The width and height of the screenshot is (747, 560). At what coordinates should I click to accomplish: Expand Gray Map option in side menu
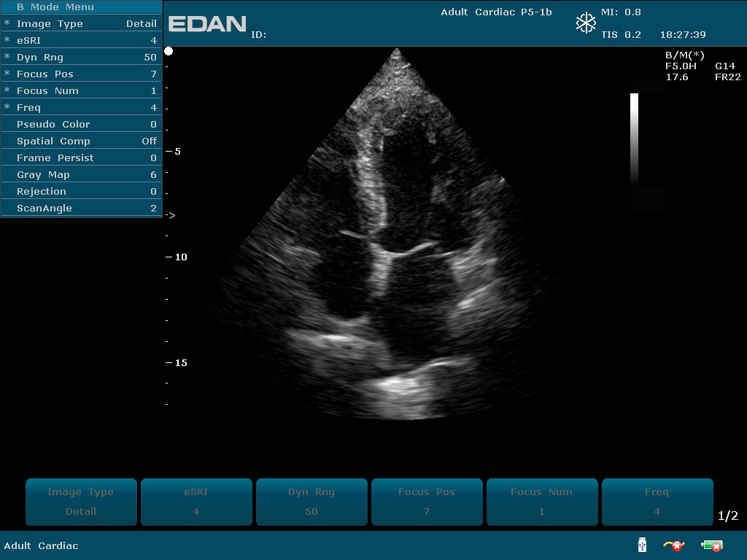pyautogui.click(x=81, y=174)
